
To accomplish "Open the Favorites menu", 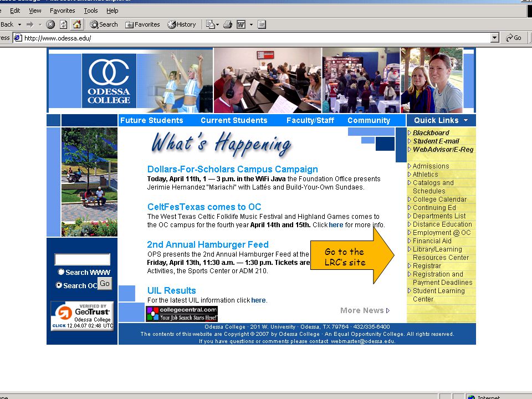I will click(x=63, y=11).
